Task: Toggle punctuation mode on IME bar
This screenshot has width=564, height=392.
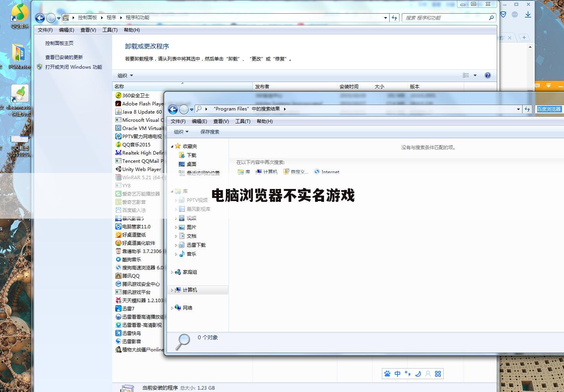Action: (408, 374)
